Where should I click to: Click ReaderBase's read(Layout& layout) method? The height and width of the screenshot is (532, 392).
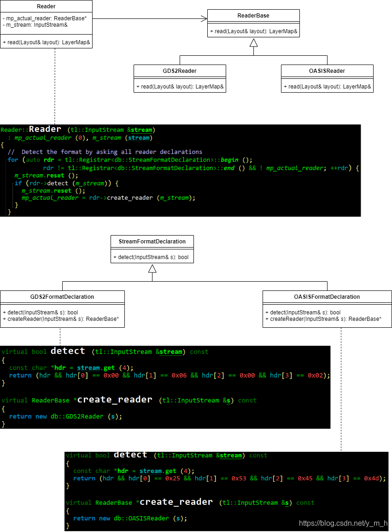(x=254, y=31)
